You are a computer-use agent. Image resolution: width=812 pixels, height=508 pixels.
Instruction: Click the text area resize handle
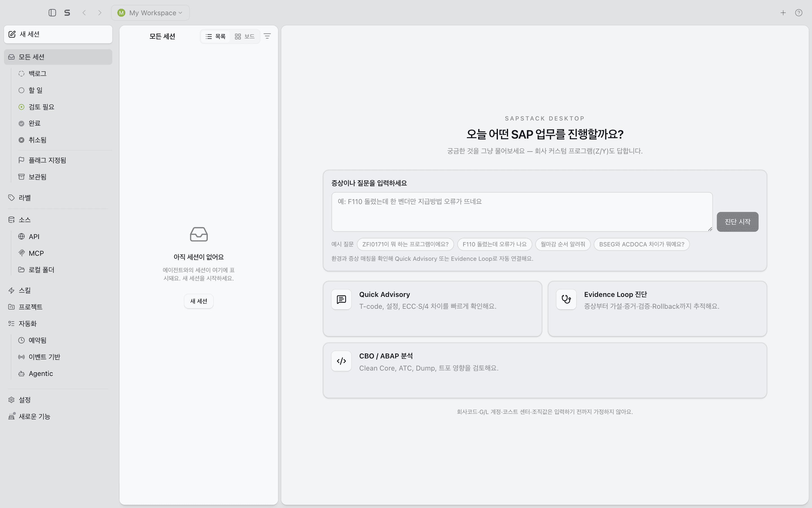[710, 229]
